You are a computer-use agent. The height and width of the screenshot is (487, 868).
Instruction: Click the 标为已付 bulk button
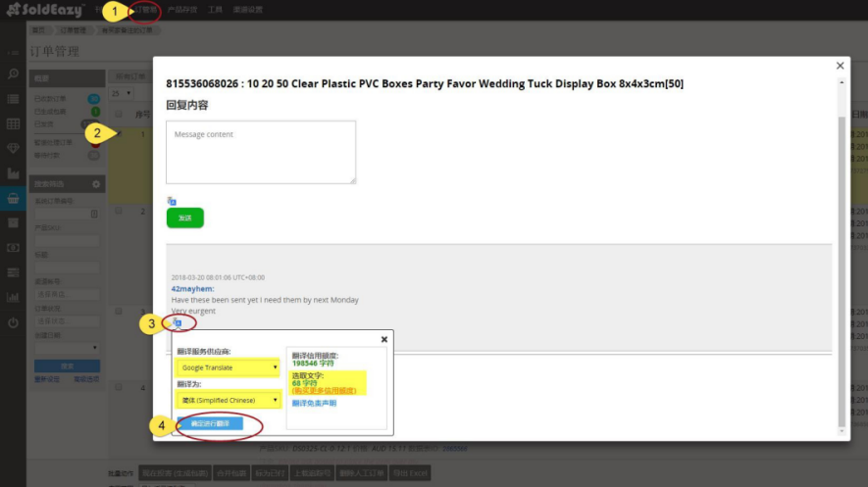coord(270,473)
